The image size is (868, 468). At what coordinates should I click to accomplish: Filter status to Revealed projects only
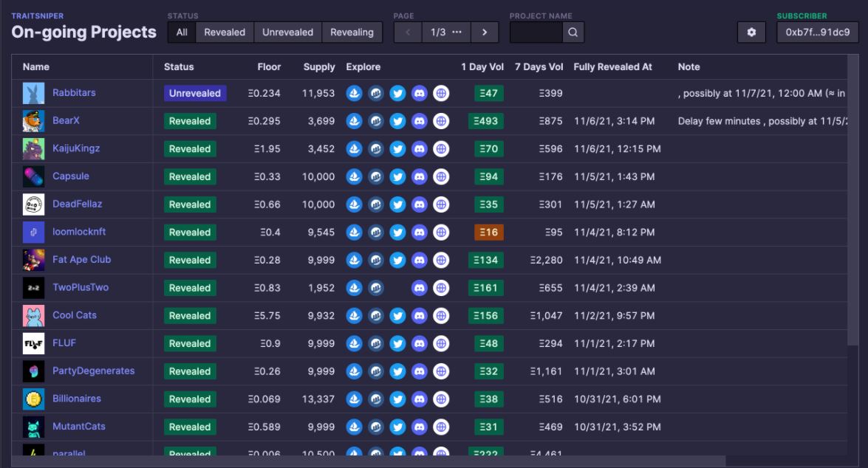tap(225, 32)
